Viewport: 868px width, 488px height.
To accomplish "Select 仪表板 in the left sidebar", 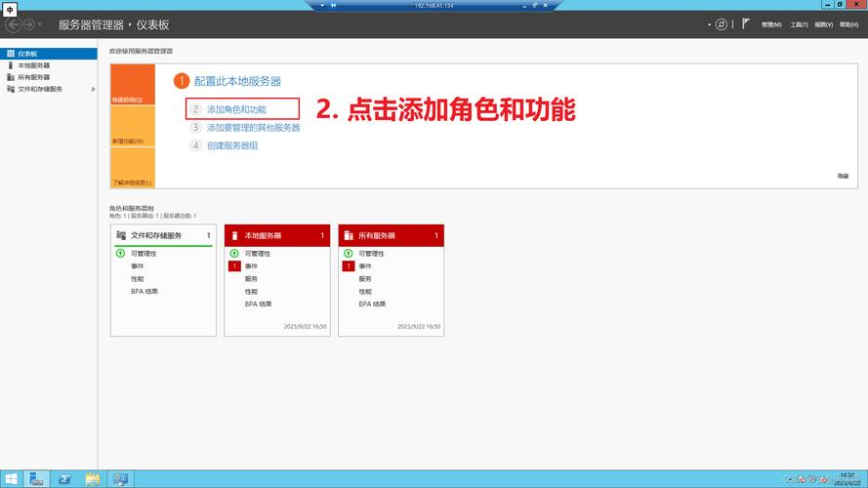I will pyautogui.click(x=49, y=54).
